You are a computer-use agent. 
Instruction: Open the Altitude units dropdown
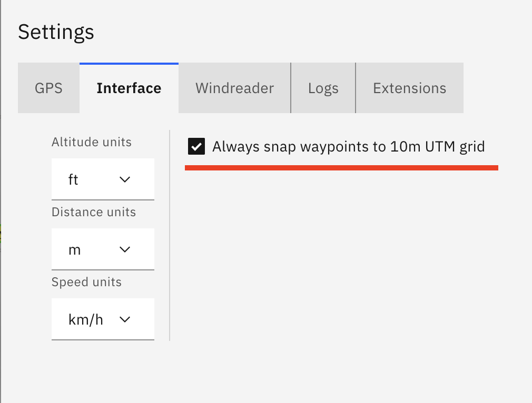(x=103, y=179)
